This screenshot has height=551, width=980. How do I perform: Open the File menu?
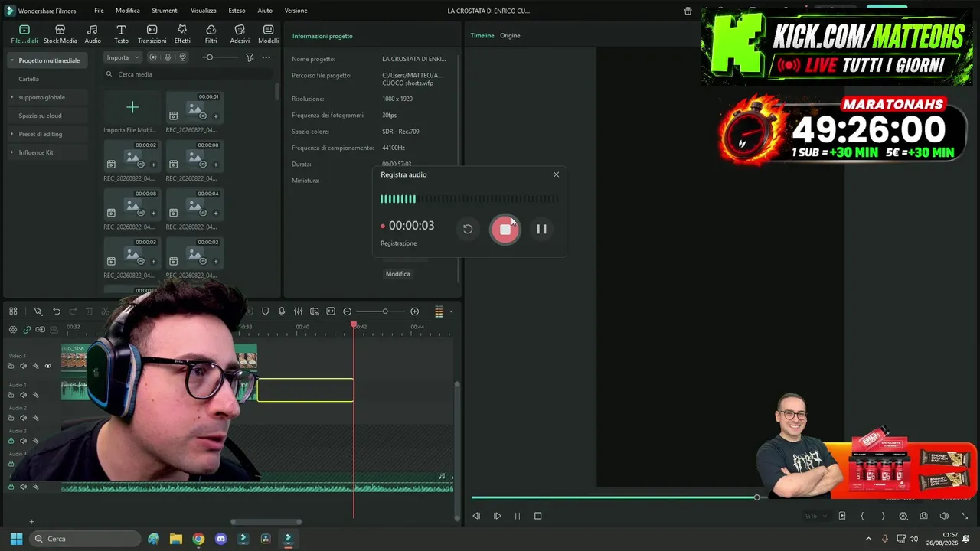(x=99, y=11)
